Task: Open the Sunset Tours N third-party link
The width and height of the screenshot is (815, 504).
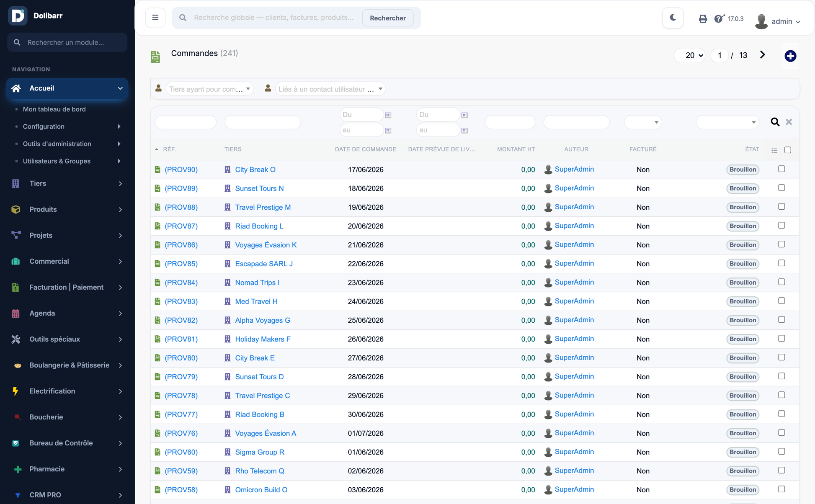Action: [x=259, y=188]
